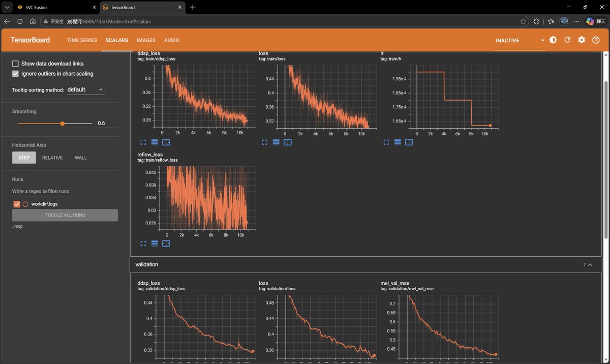610x364 pixels.
Task: Toggle y-axis log scale on train/loss chart
Action: (x=276, y=142)
